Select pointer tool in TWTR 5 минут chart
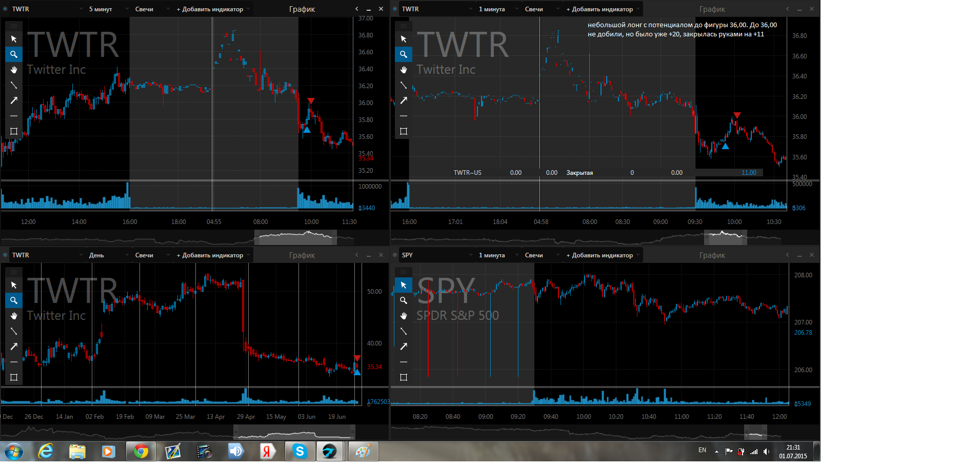 click(x=14, y=39)
